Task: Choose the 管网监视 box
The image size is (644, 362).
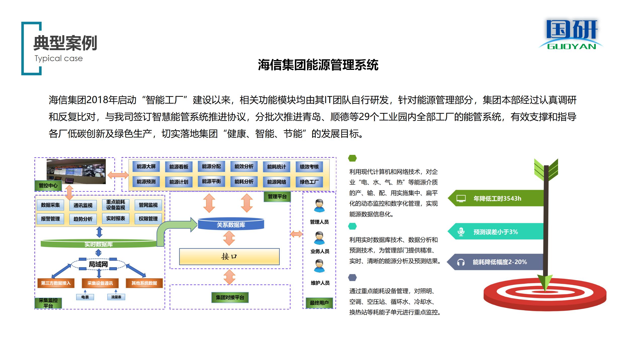Action: (x=148, y=205)
